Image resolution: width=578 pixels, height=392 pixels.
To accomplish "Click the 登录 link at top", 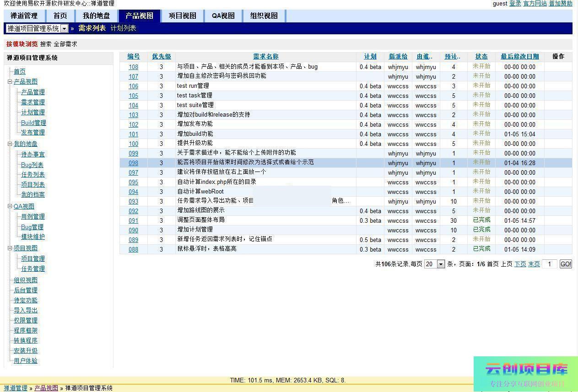I will pos(515,4).
